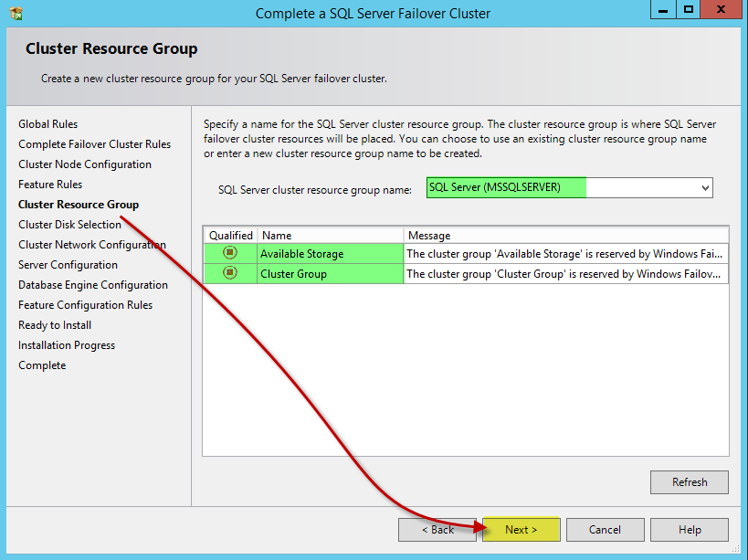The width and height of the screenshot is (748, 560).
Task: Go to Cluster Node Configuration step
Action: [x=85, y=164]
